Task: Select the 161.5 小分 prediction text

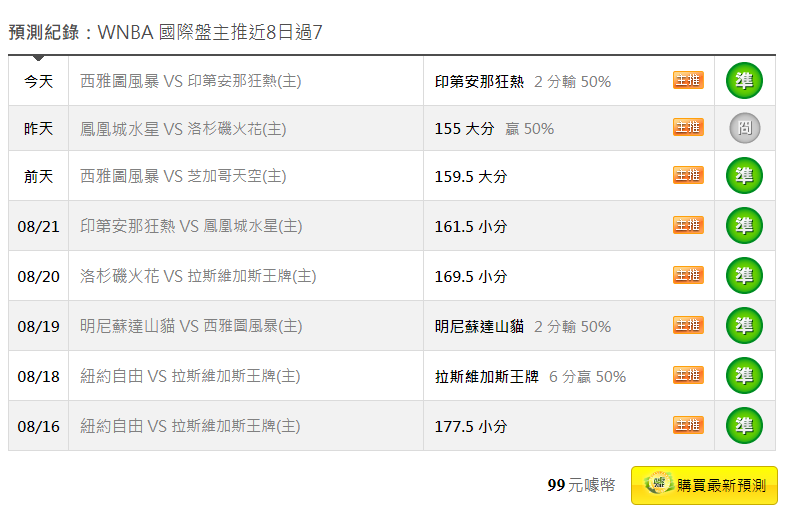Action: point(471,226)
